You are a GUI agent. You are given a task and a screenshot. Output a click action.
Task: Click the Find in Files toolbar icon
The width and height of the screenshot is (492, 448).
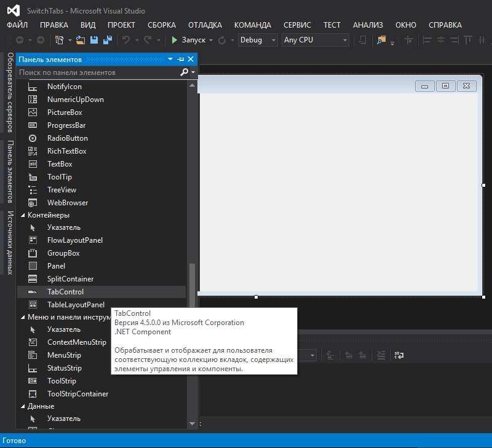tap(381, 40)
